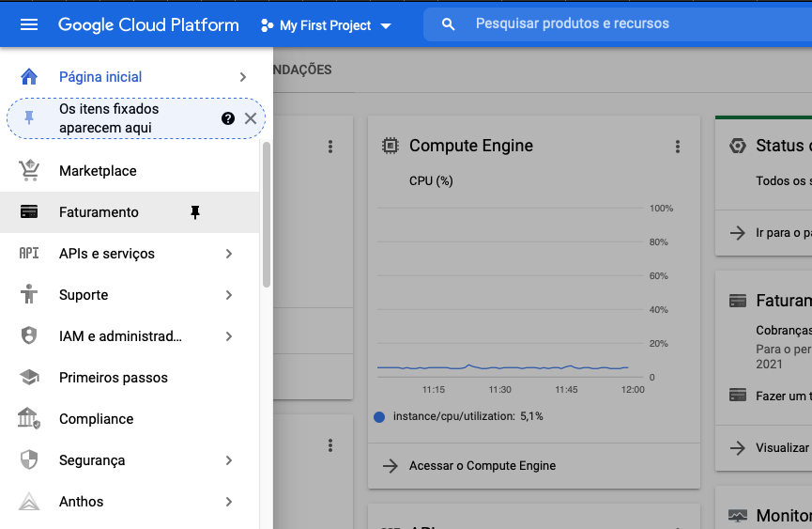Click instance/cpu/utilization: 5,1% legend text
812x529 pixels.
468,416
